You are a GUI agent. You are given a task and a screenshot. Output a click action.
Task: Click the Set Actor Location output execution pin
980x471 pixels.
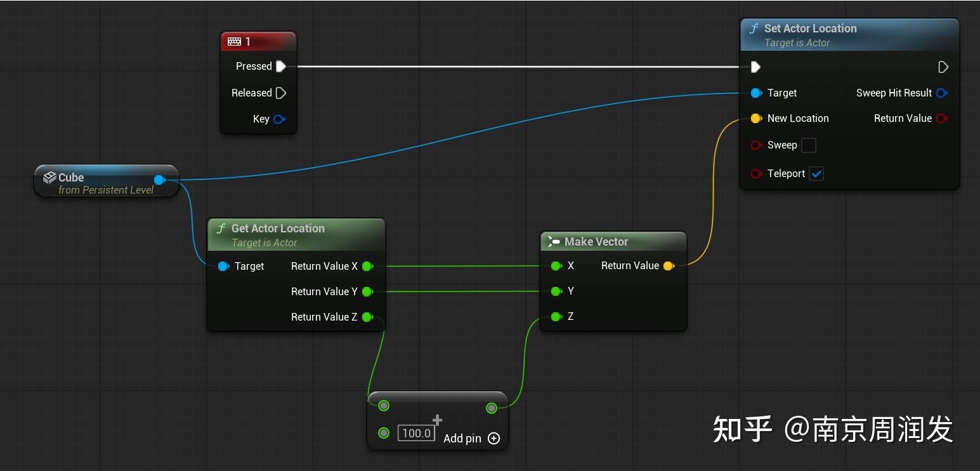pos(943,67)
